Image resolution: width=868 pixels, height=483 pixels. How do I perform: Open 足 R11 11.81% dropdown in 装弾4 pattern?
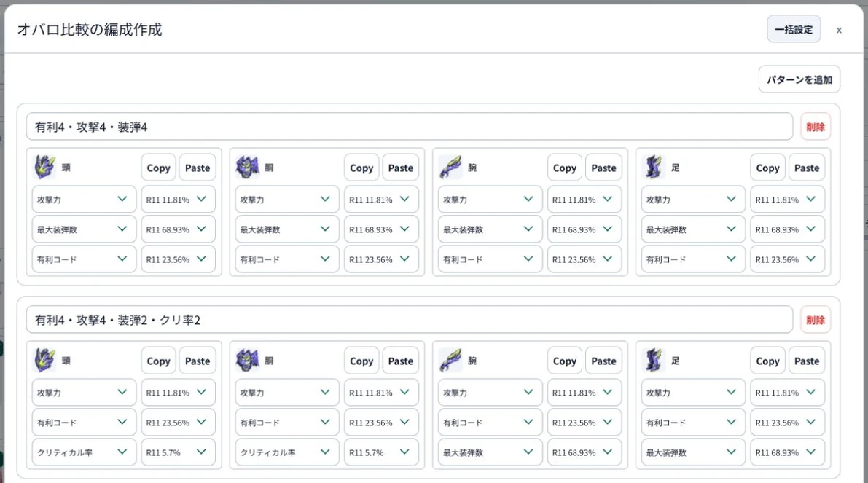click(787, 200)
